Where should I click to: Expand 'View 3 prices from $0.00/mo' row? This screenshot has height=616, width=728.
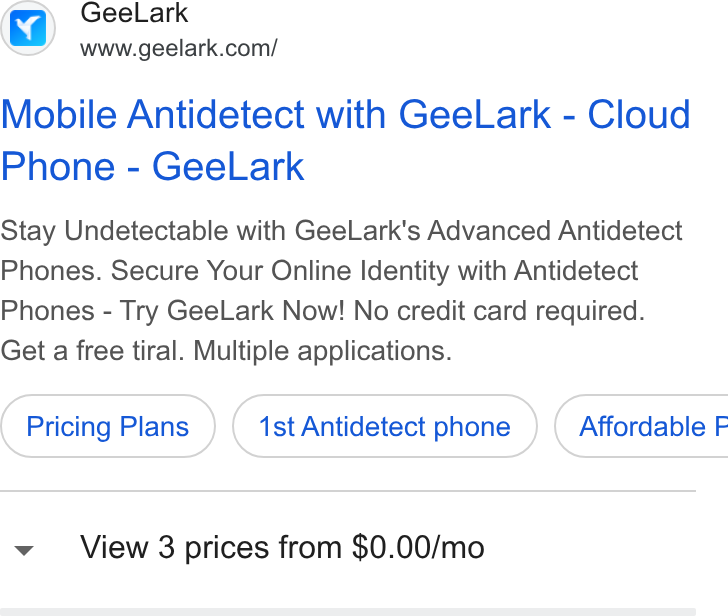pos(348,548)
